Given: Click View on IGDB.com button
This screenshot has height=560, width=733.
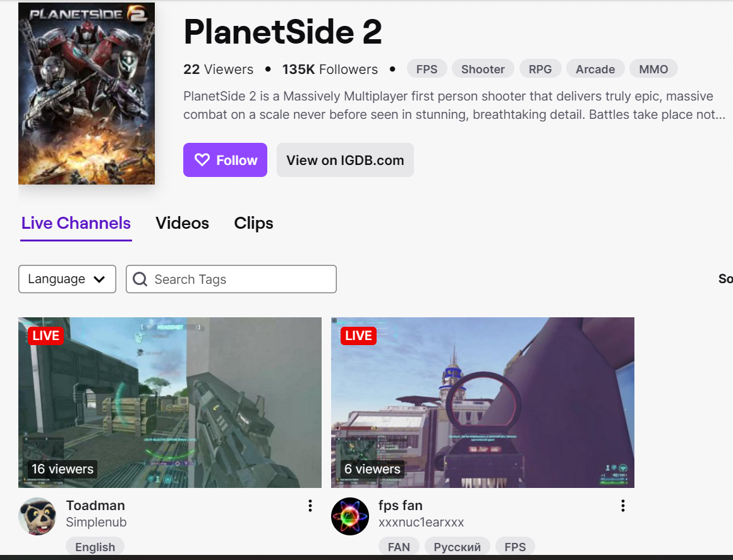Looking at the screenshot, I should [x=345, y=160].
